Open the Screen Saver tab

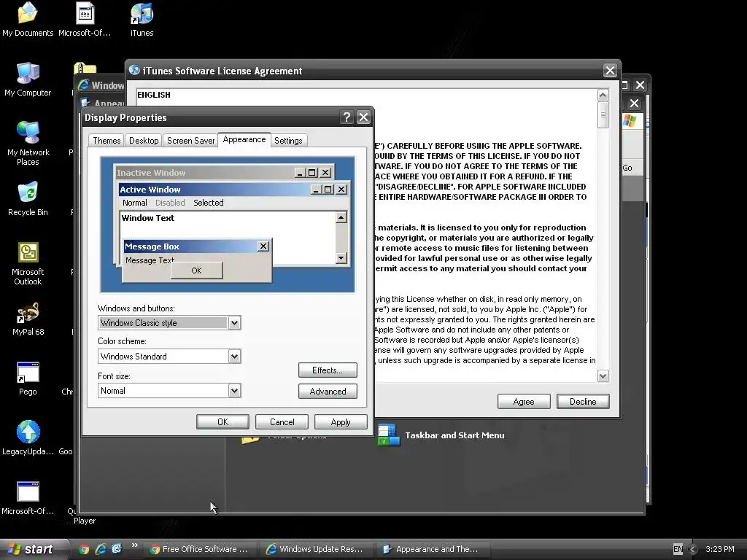coord(190,141)
